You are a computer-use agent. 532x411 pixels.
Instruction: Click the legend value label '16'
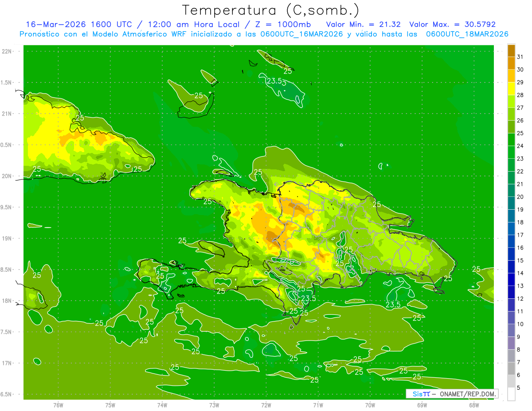pyautogui.click(x=520, y=248)
